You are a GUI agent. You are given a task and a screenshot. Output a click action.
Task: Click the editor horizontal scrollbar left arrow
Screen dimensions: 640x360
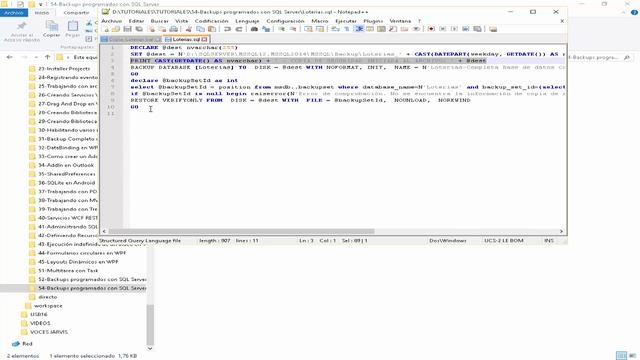click(104, 231)
